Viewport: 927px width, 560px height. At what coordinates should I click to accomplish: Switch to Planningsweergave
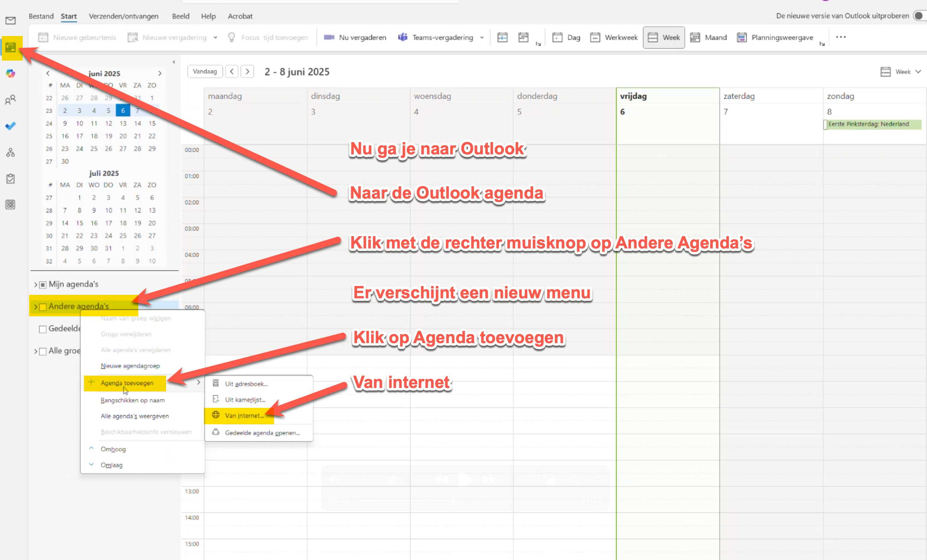coord(775,37)
